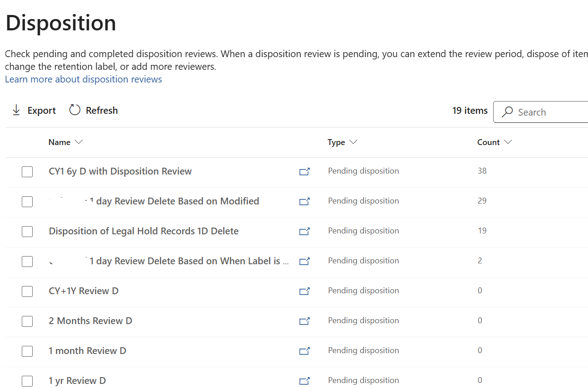Expand the Count column sort chevron
Image resolution: width=588 pixels, height=388 pixels.
coord(508,142)
